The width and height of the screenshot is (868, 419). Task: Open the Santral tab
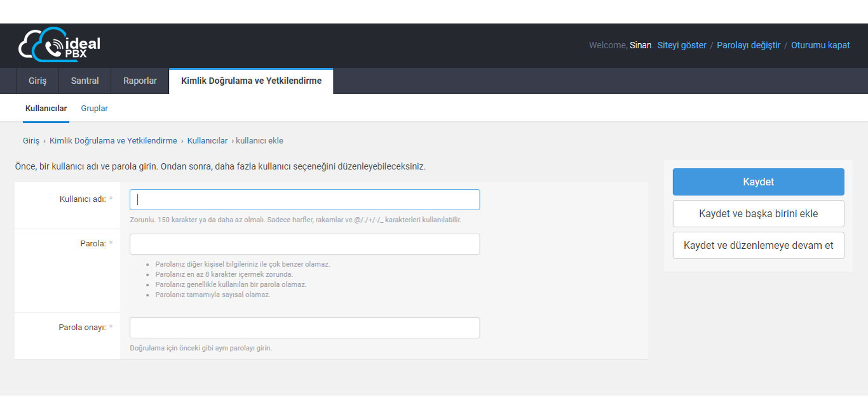click(x=85, y=81)
